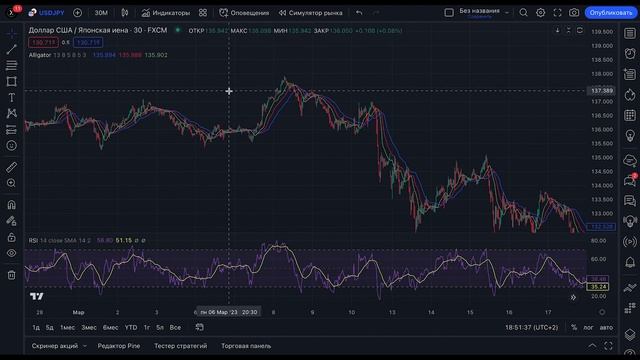Select the zoom in tool
The image size is (640, 360).
pyautogui.click(x=11, y=183)
